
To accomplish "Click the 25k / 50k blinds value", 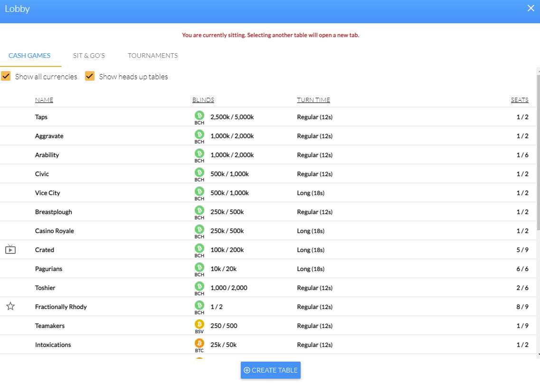I will (x=224, y=345).
